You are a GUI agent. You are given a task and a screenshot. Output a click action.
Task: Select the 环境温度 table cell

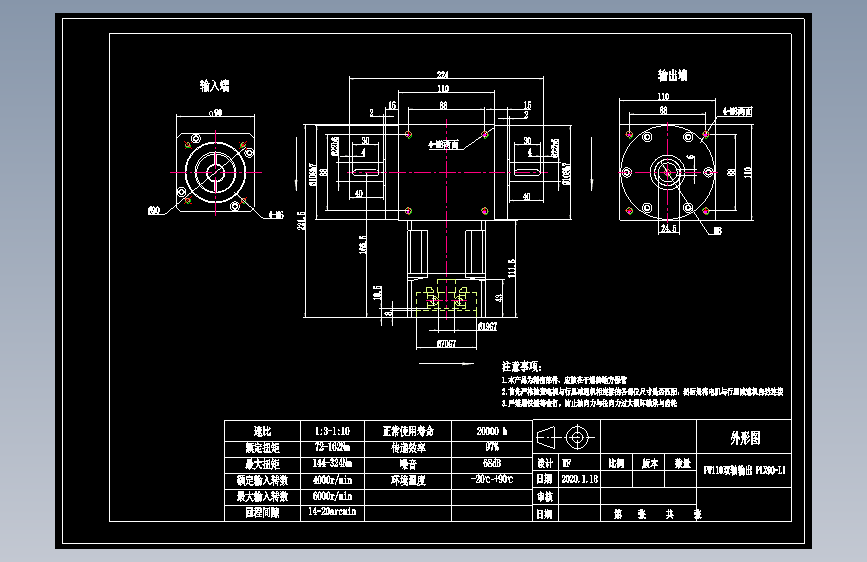point(408,480)
